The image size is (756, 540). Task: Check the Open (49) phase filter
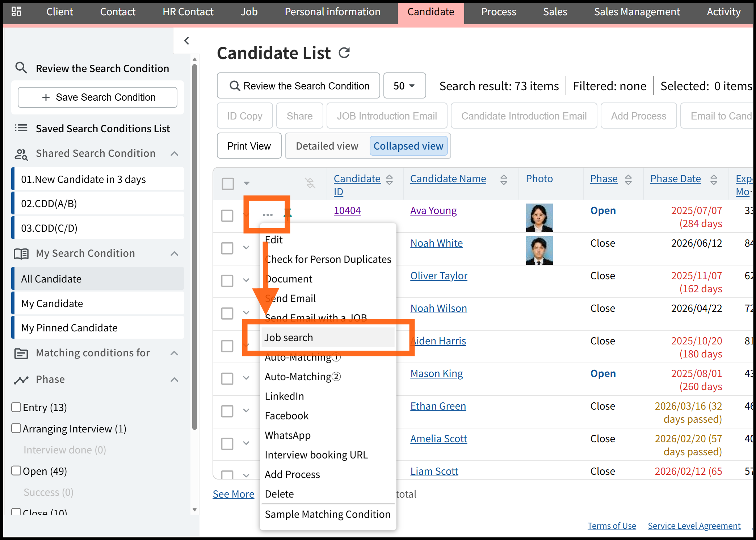click(16, 470)
